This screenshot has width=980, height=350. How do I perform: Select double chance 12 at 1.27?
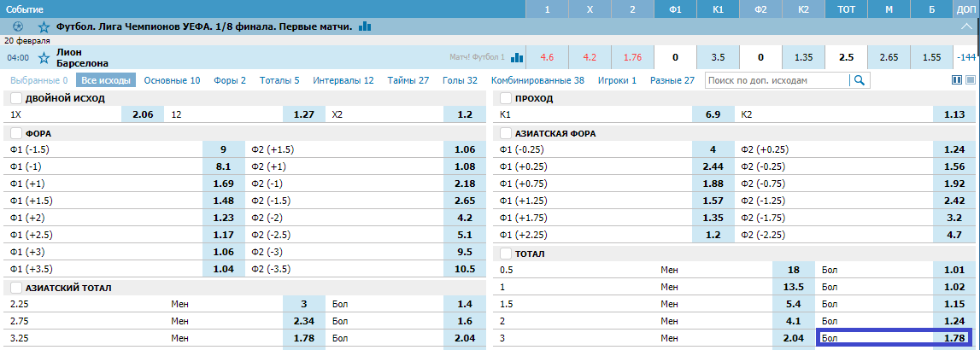tap(304, 114)
